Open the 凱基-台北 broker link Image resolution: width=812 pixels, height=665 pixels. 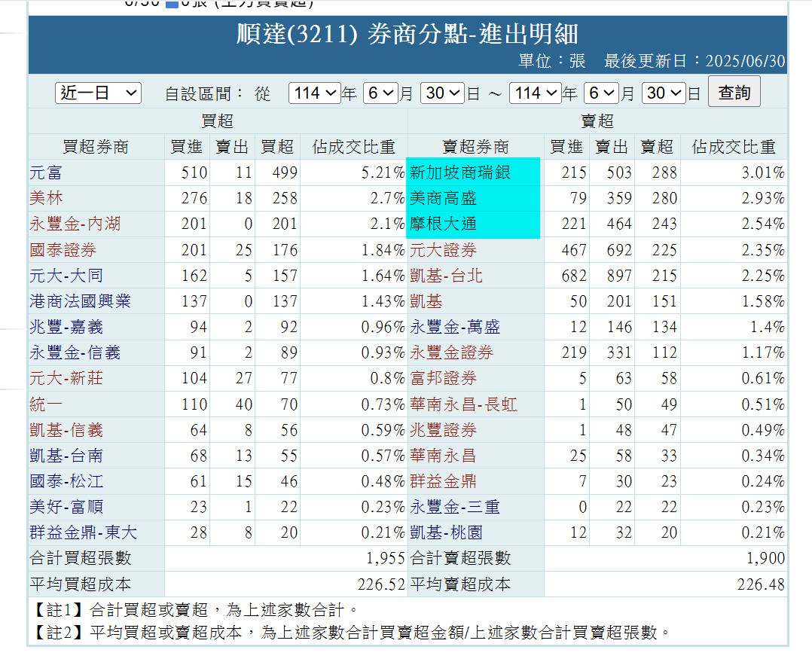coord(446,276)
